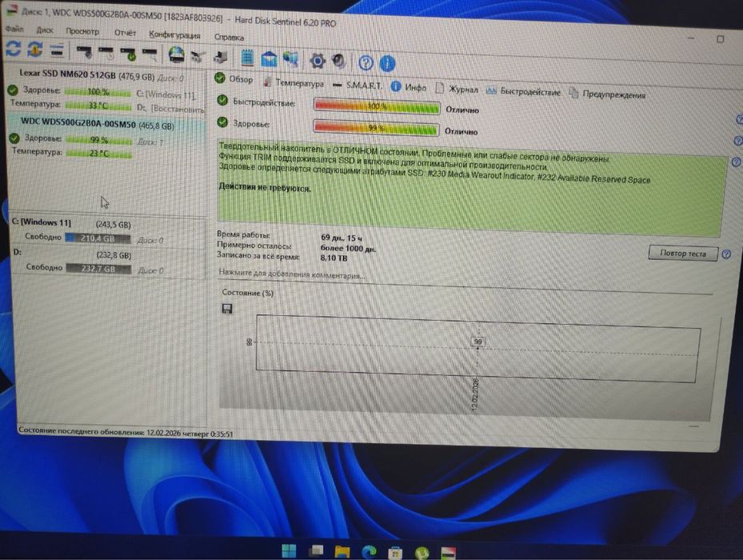This screenshot has width=743, height=560.
Task: Open the Отчёт menu
Action: [x=125, y=33]
